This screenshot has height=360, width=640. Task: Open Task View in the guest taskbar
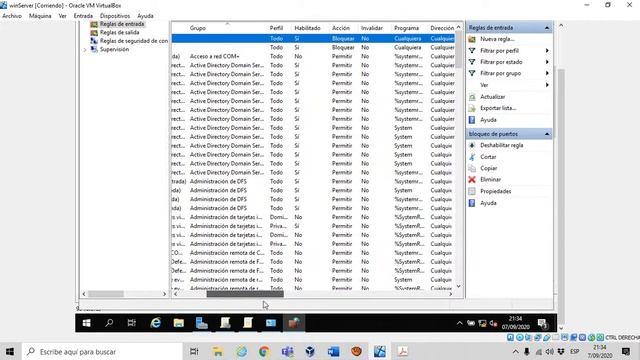pyautogui.click(x=131, y=323)
